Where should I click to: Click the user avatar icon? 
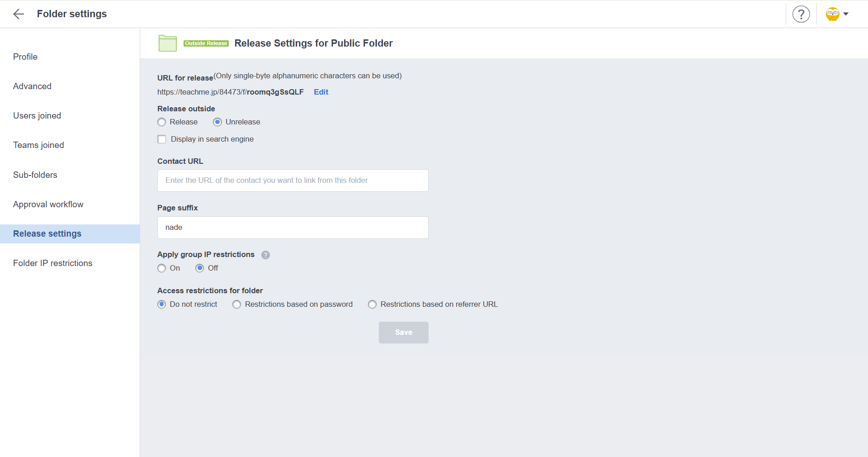pos(832,14)
